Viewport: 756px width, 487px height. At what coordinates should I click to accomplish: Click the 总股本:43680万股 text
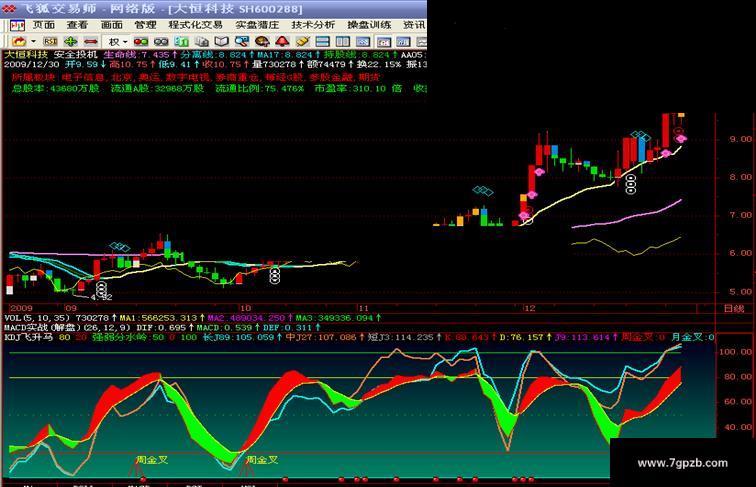(x=56, y=89)
